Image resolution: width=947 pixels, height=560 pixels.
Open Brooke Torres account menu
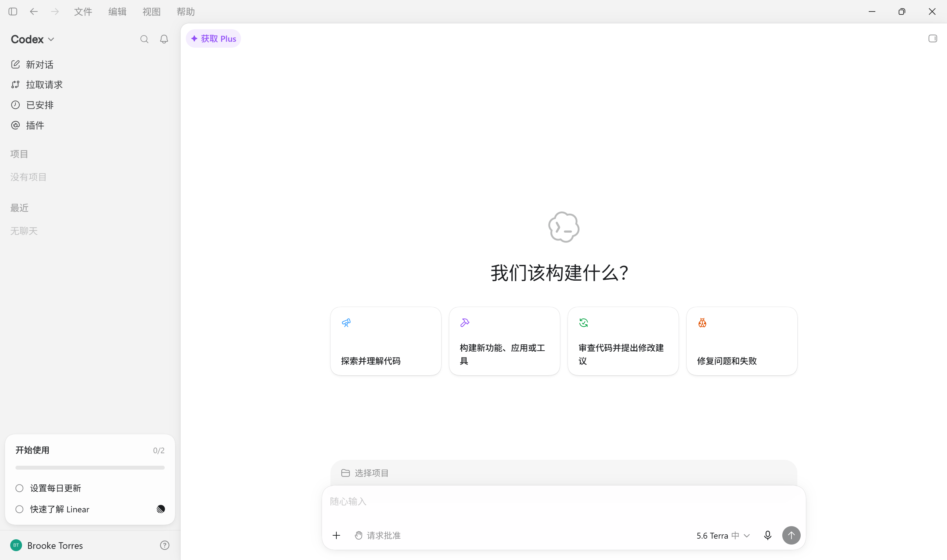click(x=47, y=545)
